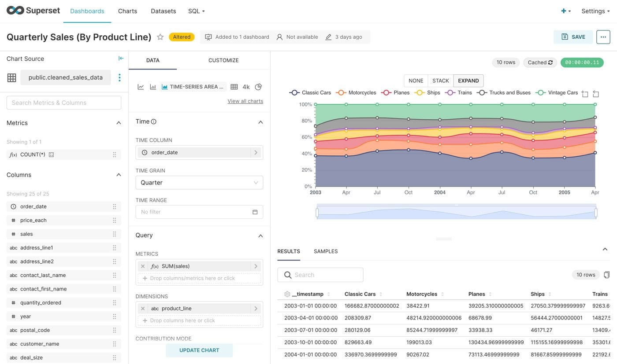617x364 pixels.
Task: Collapse the Chart Source panel
Action: (x=121, y=59)
